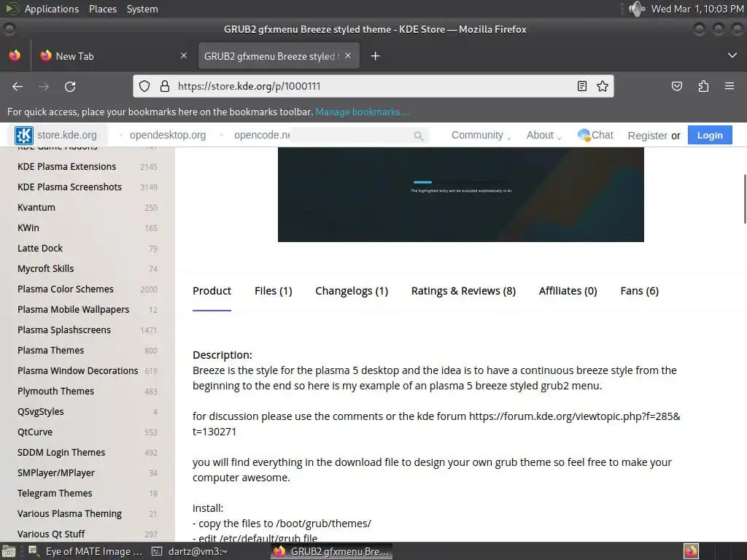Click the tracking protection shield icon

[x=144, y=86]
